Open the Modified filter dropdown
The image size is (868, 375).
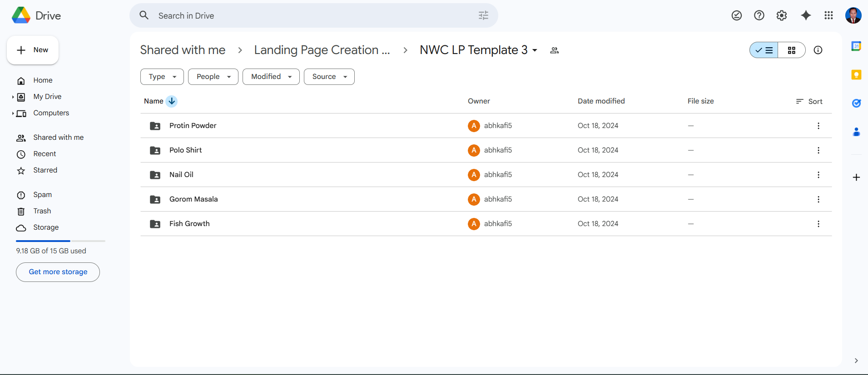coord(271,77)
